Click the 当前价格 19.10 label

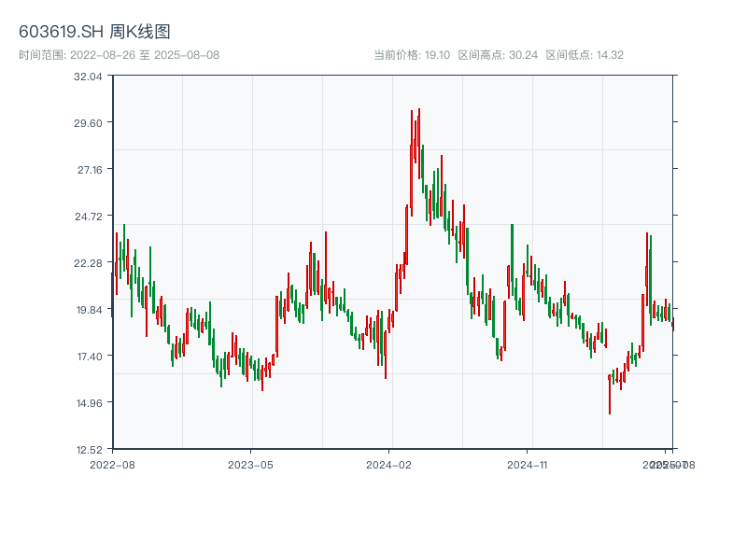pyautogui.click(x=412, y=55)
